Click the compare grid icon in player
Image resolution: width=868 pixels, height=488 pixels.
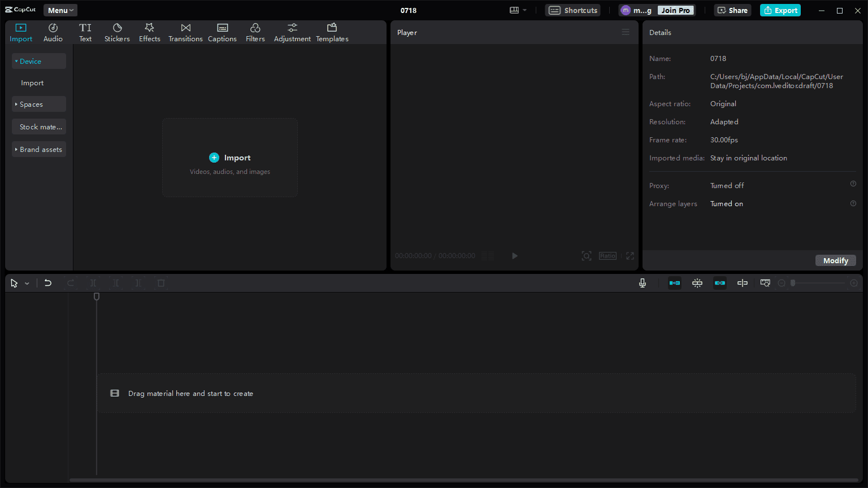(x=489, y=256)
